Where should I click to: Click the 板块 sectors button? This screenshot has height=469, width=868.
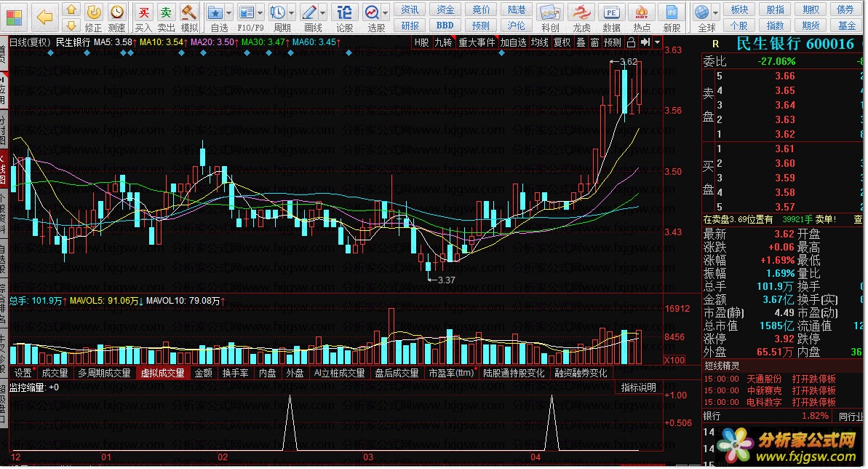click(739, 9)
